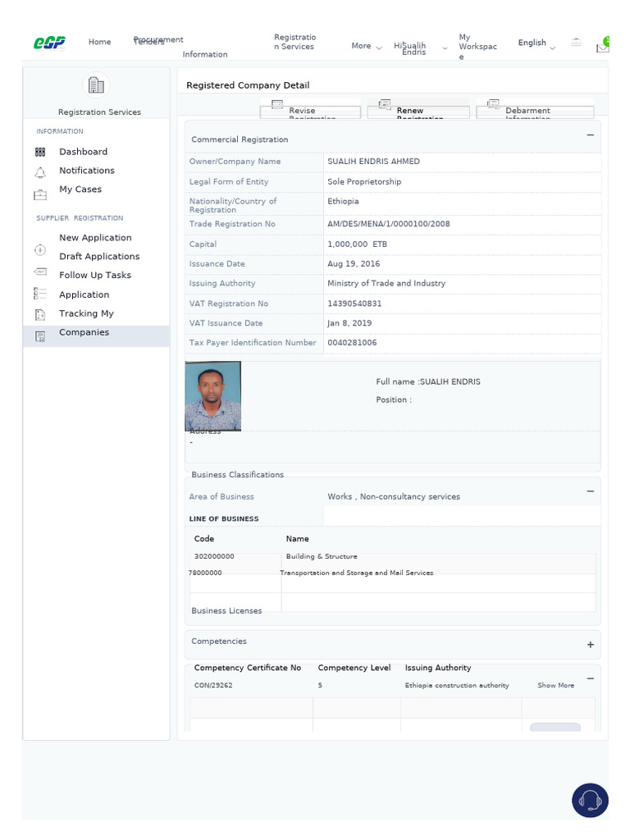Image resolution: width=630 pixels, height=840 pixels.
Task: Click the Revise Registration button
Action: pos(310,112)
